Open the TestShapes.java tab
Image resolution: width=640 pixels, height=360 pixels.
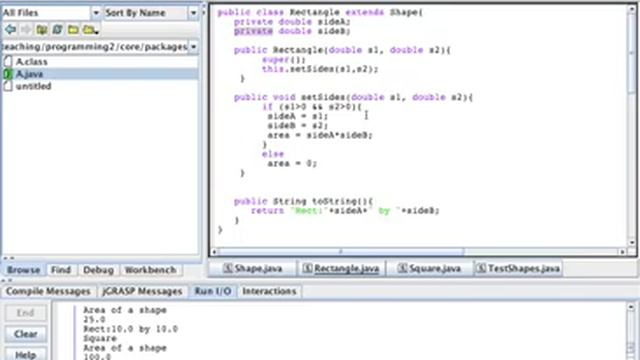pos(518,268)
